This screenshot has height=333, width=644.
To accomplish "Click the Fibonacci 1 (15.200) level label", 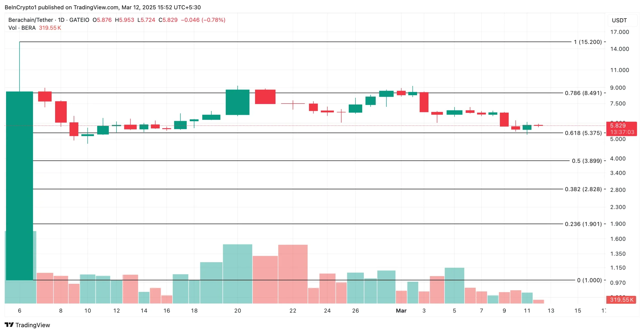I will 588,42.
